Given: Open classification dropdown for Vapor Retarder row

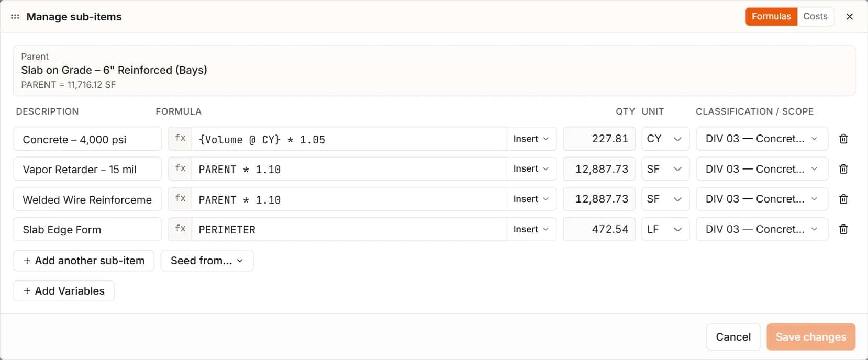Looking at the screenshot, I should (762, 169).
